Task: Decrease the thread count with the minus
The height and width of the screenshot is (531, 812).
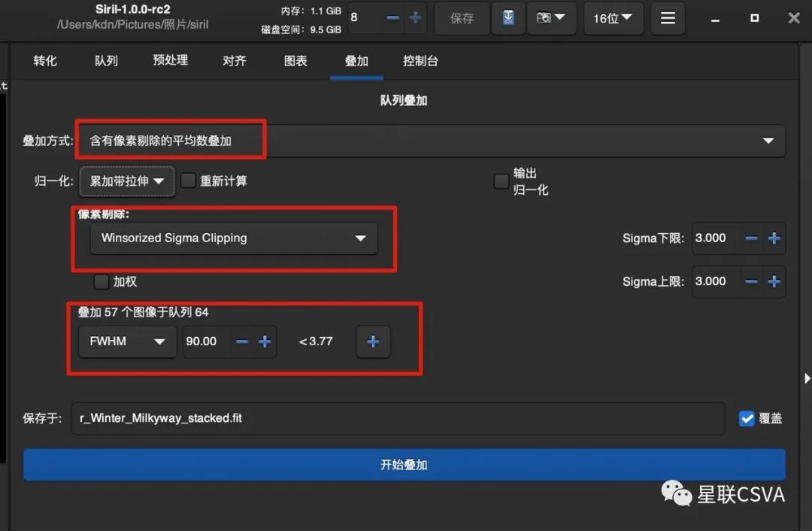Action: 392,18
